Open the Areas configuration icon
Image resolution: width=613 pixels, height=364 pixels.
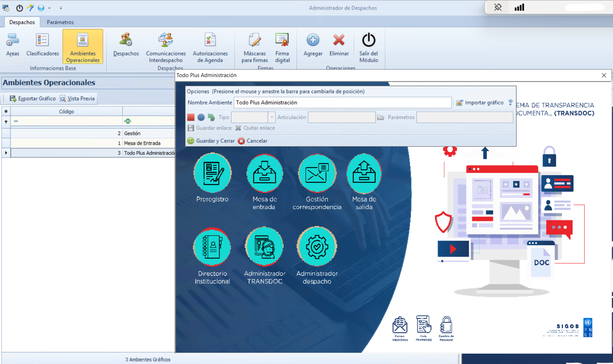point(13,45)
